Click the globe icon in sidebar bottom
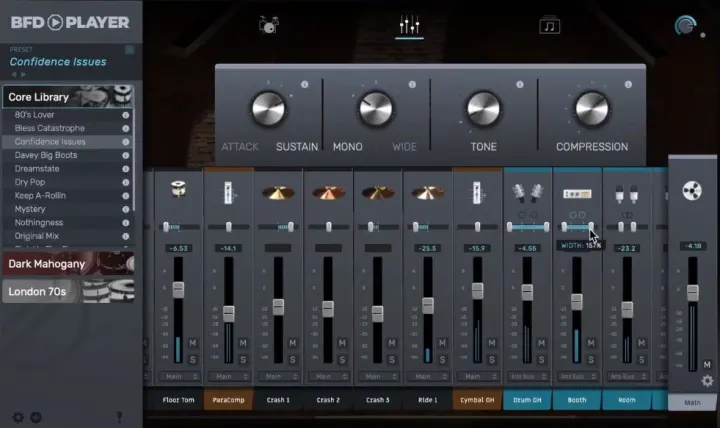Screen dimensions: 720x428 click(x=36, y=417)
